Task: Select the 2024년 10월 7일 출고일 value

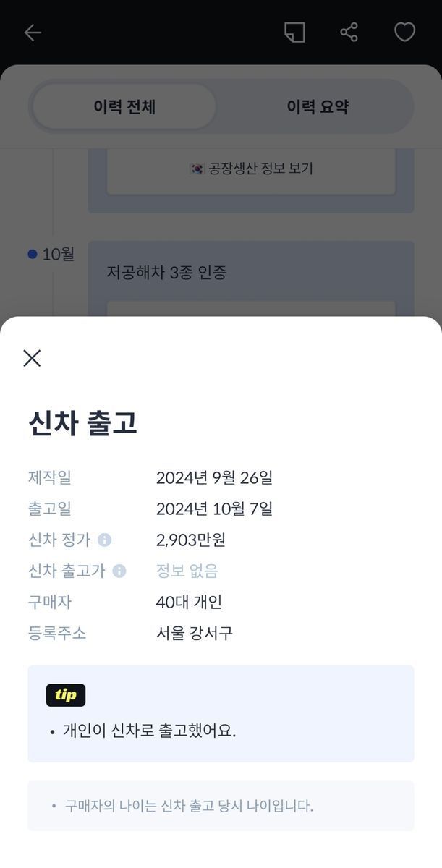Action: coord(214,509)
